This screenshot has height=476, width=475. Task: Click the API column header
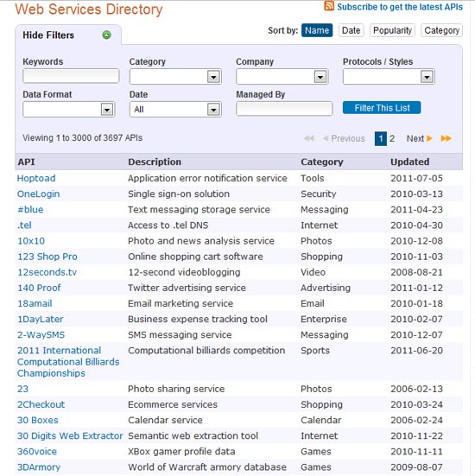tap(26, 162)
